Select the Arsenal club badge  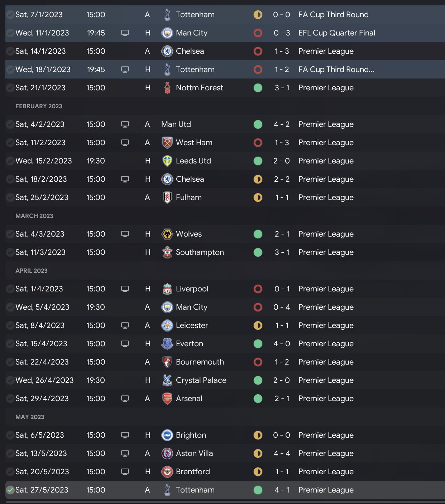coord(167,399)
